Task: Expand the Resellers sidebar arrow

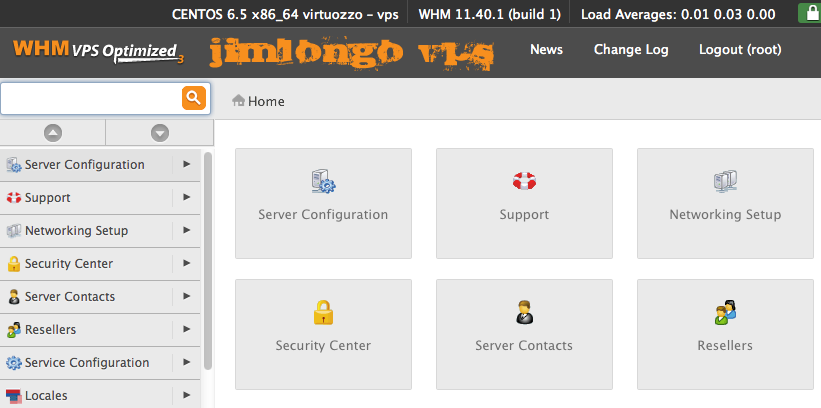Action: [186, 329]
